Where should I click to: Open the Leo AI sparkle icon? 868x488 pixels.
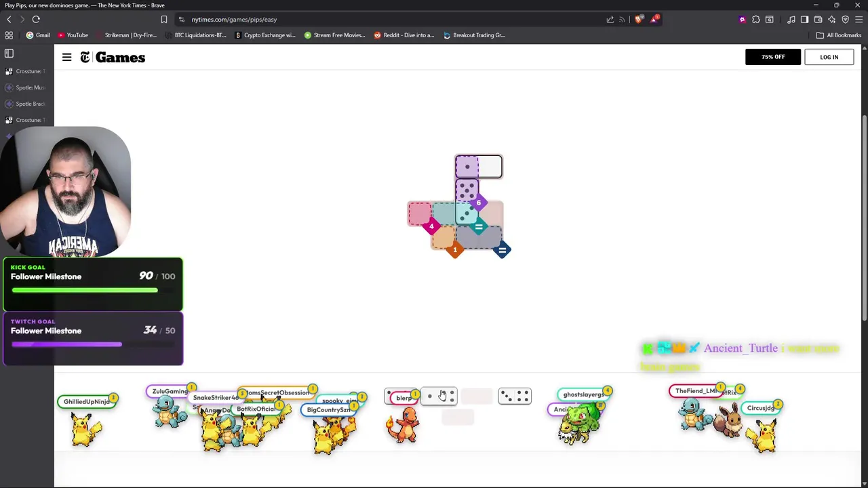832,20
